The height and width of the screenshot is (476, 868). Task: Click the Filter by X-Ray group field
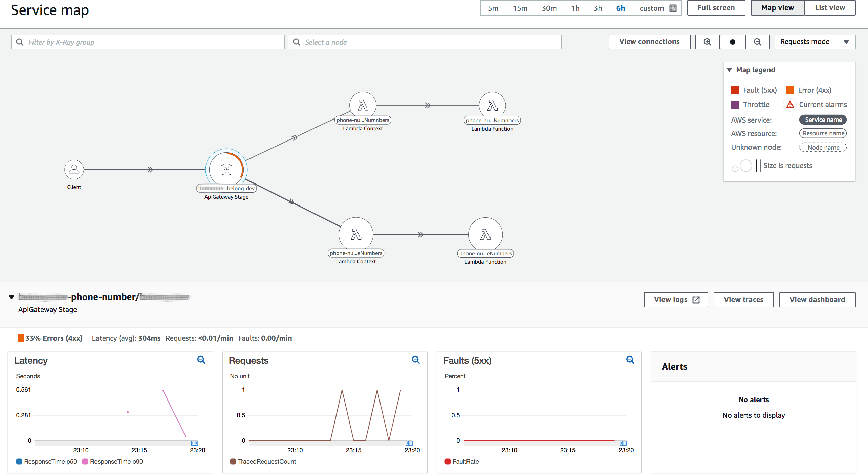pyautogui.click(x=148, y=42)
